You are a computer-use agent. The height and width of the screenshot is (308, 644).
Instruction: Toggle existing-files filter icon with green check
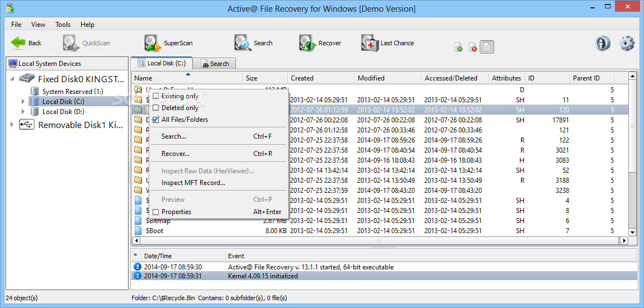tap(458, 47)
